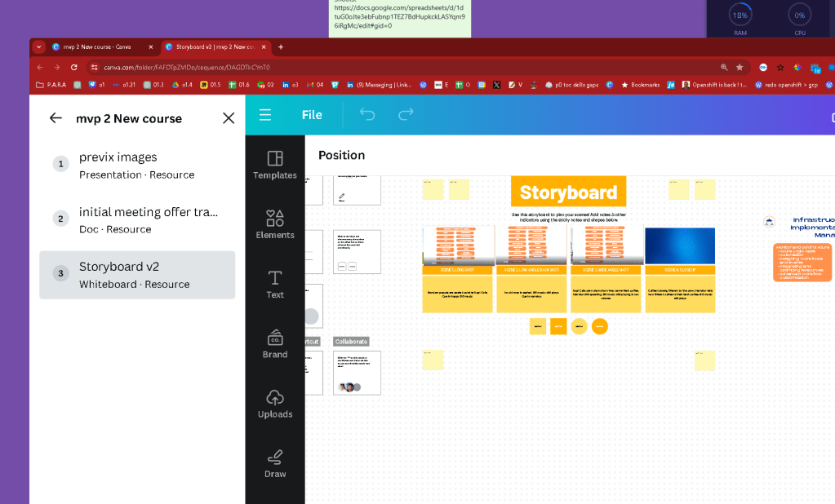Select the Scene 3 Wide Angle Shot thumbnail
The width and height of the screenshot is (835, 504).
coord(606,245)
